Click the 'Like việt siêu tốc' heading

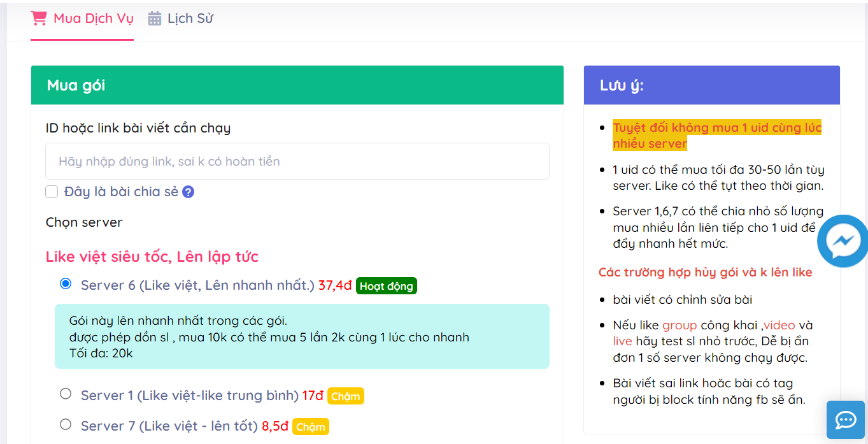[x=152, y=257]
